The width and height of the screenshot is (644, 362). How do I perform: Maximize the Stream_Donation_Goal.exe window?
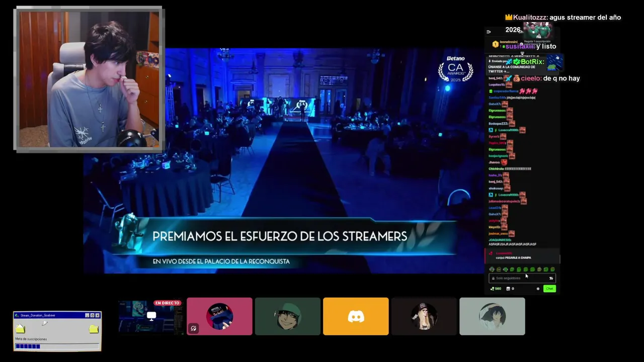click(x=92, y=315)
